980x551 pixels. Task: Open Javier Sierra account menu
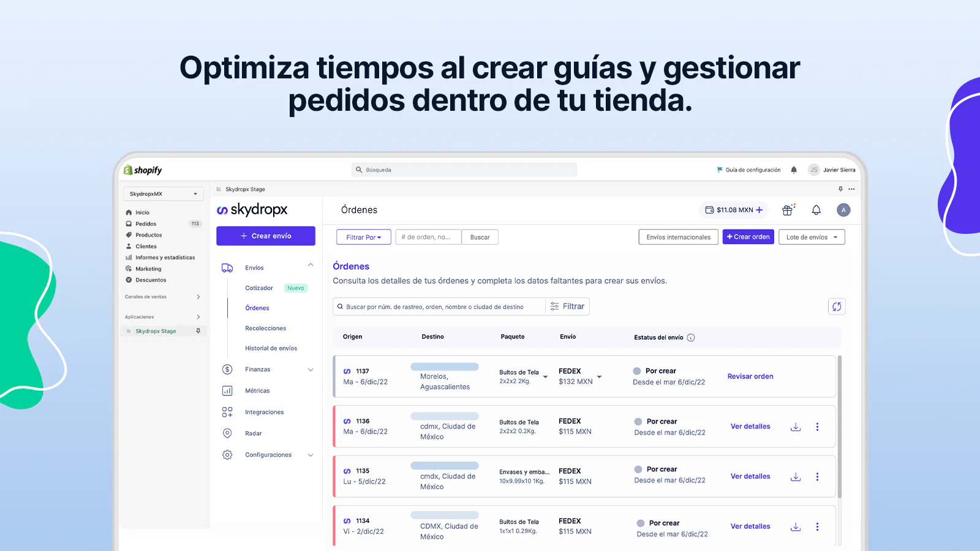coord(831,170)
